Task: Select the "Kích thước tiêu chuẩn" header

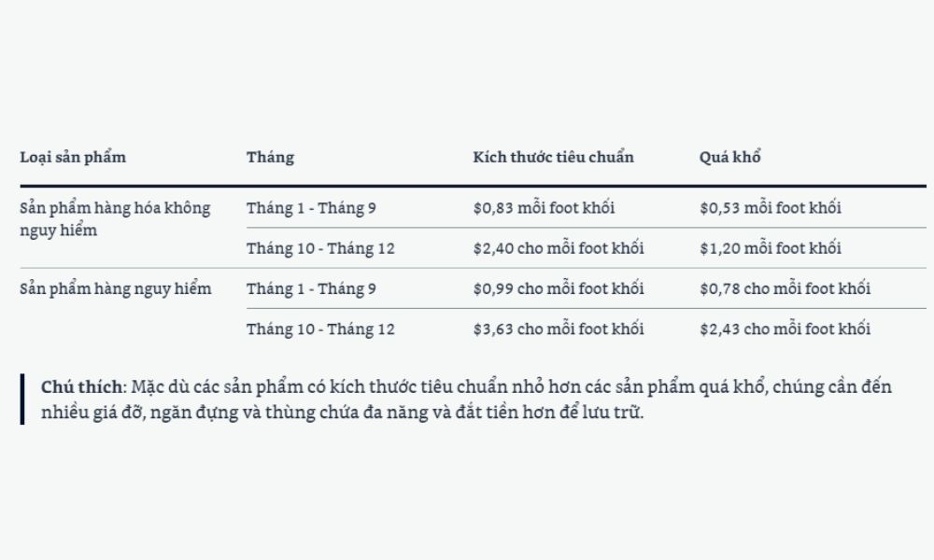Action: [x=553, y=157]
